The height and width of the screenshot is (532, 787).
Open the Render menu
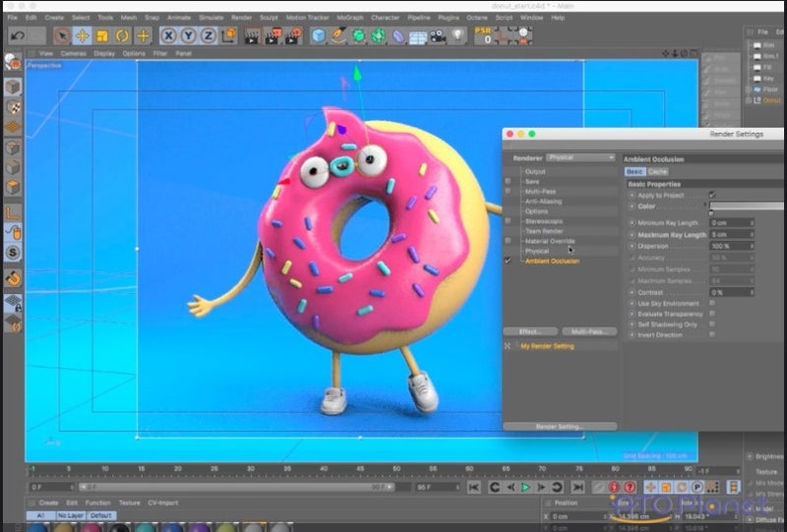241,18
